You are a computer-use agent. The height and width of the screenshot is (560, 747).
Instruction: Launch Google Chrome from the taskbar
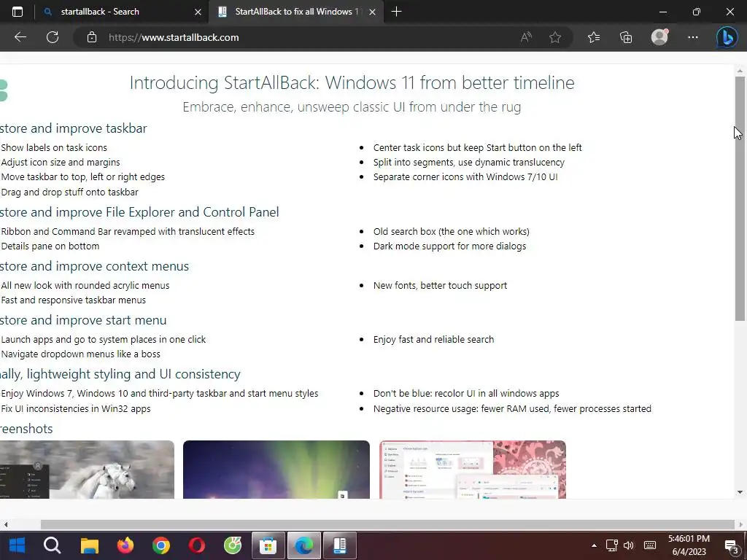click(x=161, y=545)
